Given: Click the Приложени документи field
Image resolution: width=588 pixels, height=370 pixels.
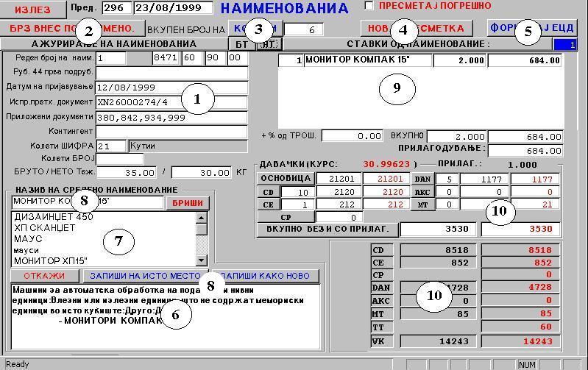Looking at the screenshot, I should click(171, 118).
